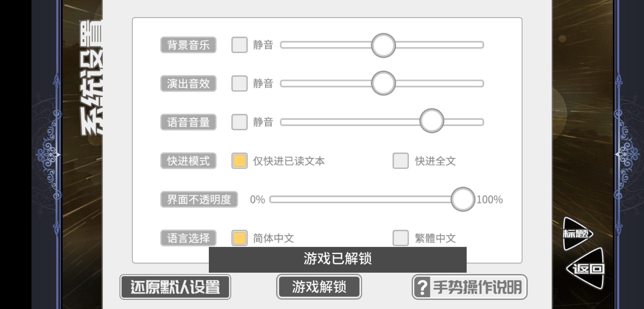
Task: Mute the 背景音乐 background music checkbox
Action: [239, 45]
